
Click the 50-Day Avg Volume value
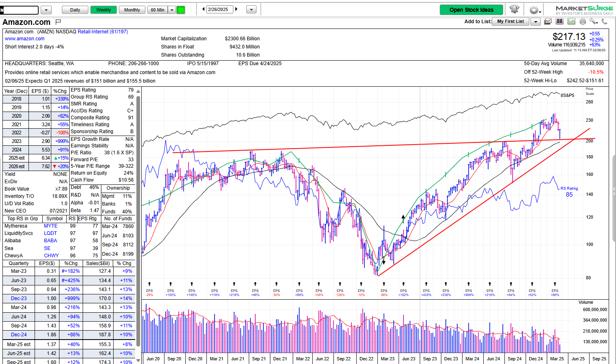coord(591,64)
